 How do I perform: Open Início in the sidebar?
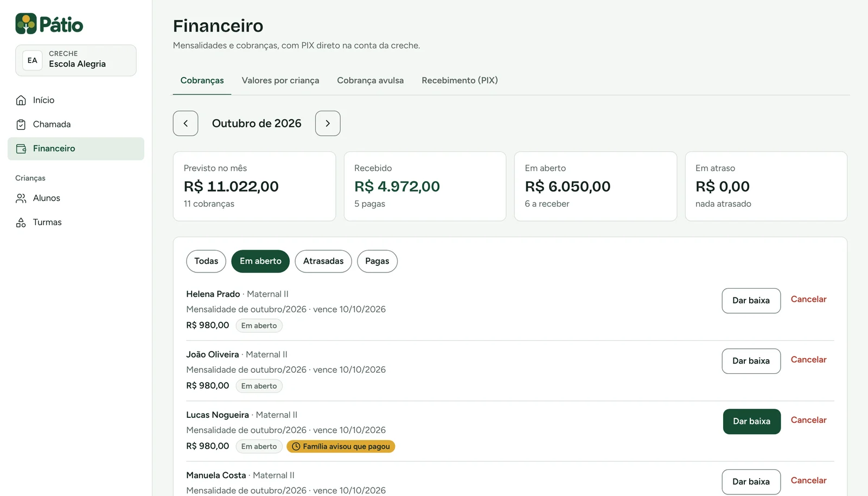(x=76, y=100)
